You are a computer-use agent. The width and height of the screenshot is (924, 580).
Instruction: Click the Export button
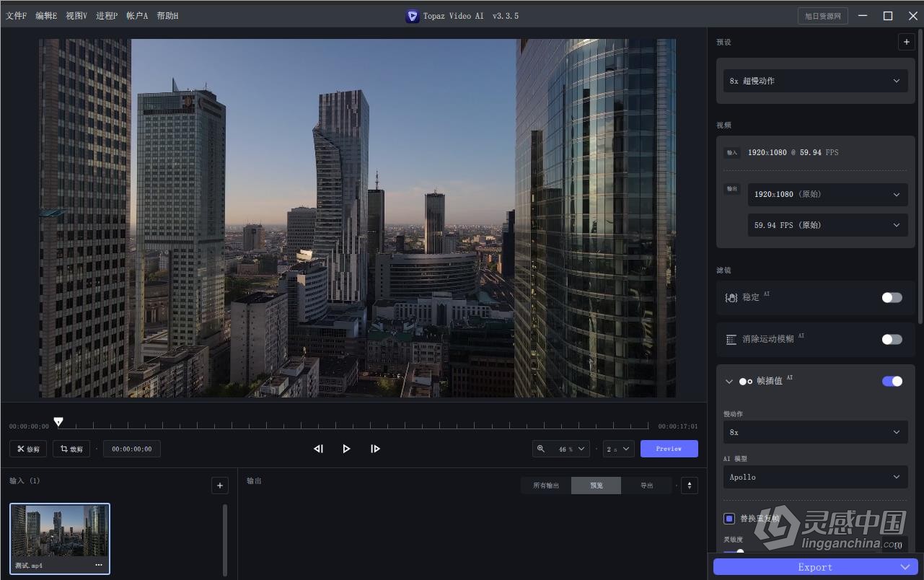pos(814,566)
